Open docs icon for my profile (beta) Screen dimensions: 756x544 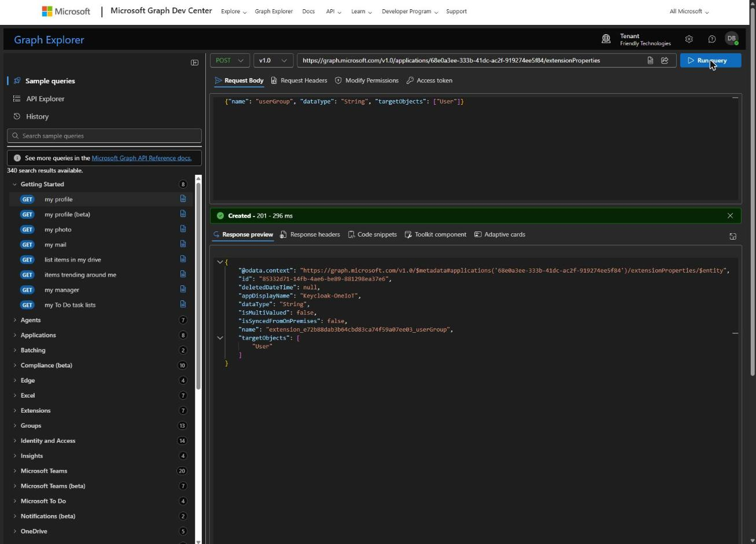pyautogui.click(x=183, y=214)
